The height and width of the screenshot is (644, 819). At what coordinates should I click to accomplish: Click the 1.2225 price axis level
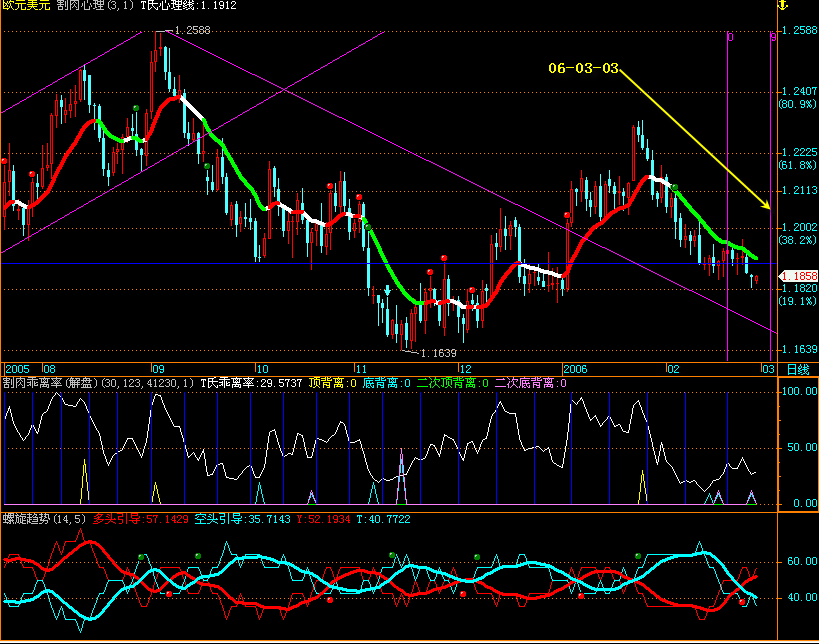(799, 152)
